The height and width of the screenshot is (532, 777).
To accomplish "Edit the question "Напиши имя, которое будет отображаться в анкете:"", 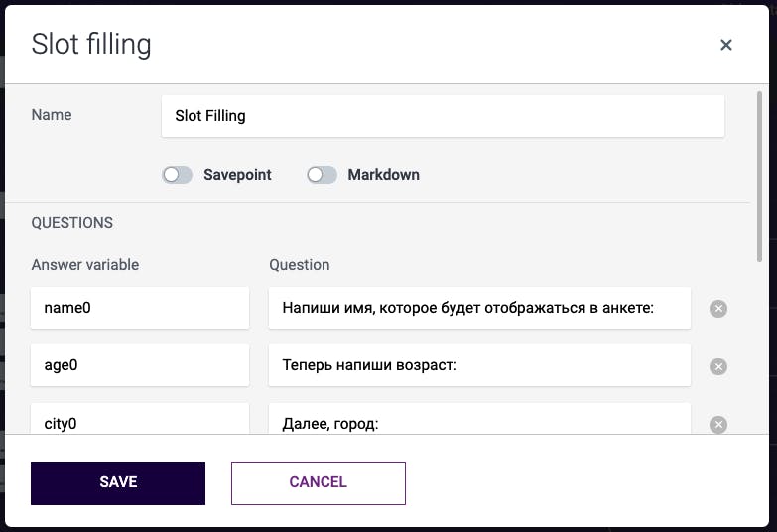I will pos(479,309).
